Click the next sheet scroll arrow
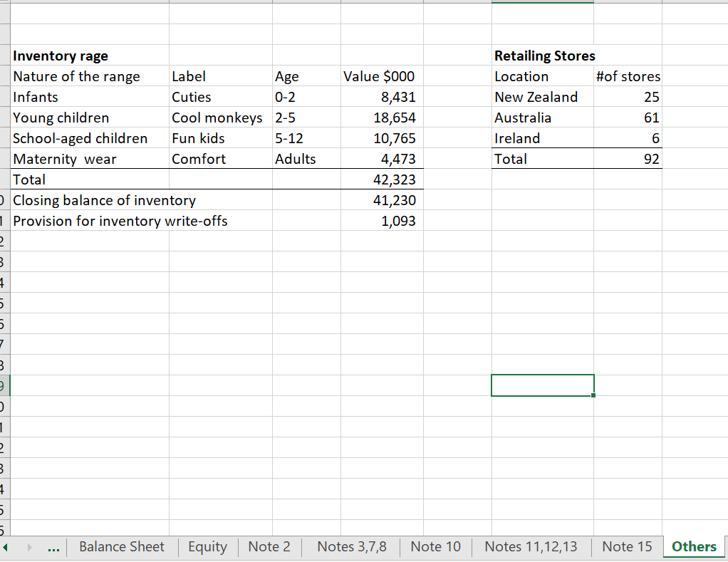The height and width of the screenshot is (562, 728). tap(30, 547)
